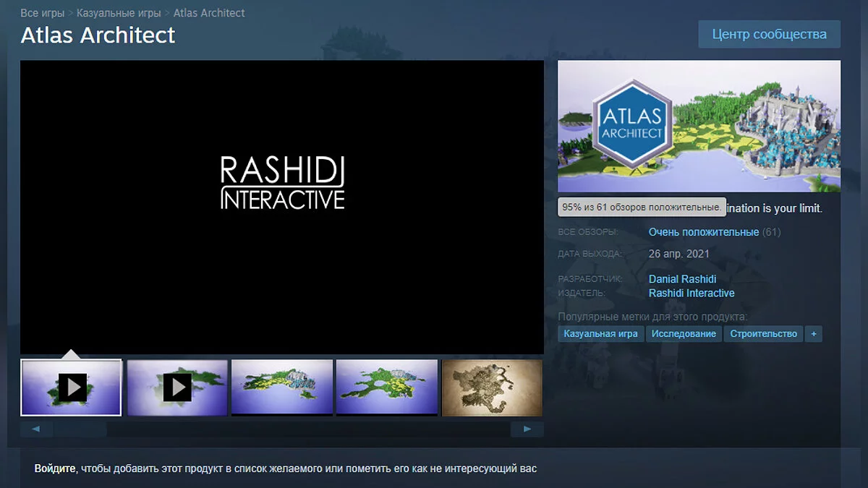Open the Казуальные игры breadcrumb category
Screen dimensions: 868x488
tap(119, 13)
